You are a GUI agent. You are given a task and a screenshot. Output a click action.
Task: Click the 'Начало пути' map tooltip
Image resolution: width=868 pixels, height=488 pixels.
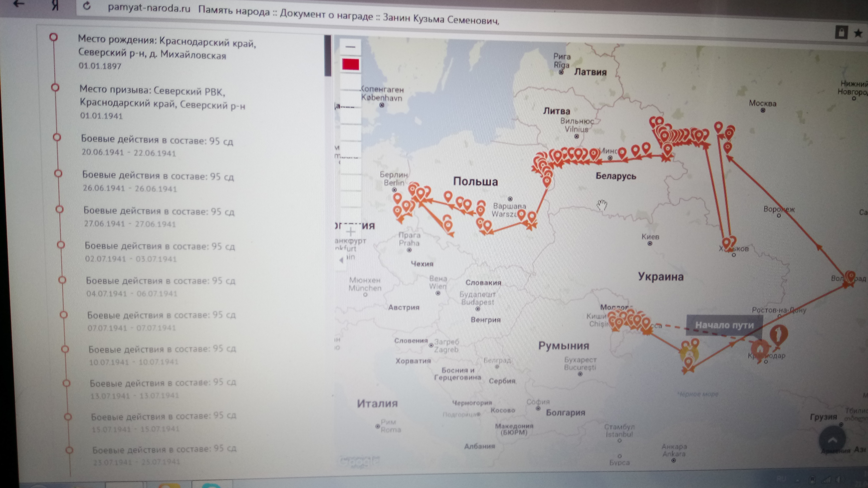tap(724, 325)
